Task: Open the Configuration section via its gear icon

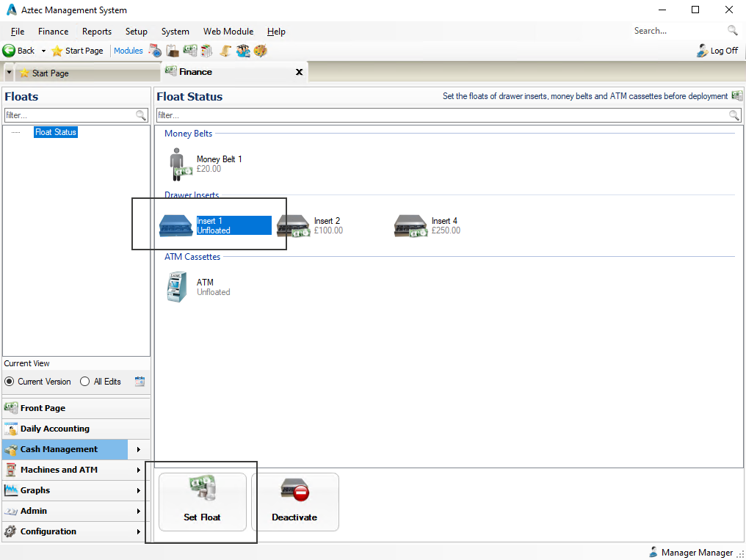Action: (x=10, y=531)
